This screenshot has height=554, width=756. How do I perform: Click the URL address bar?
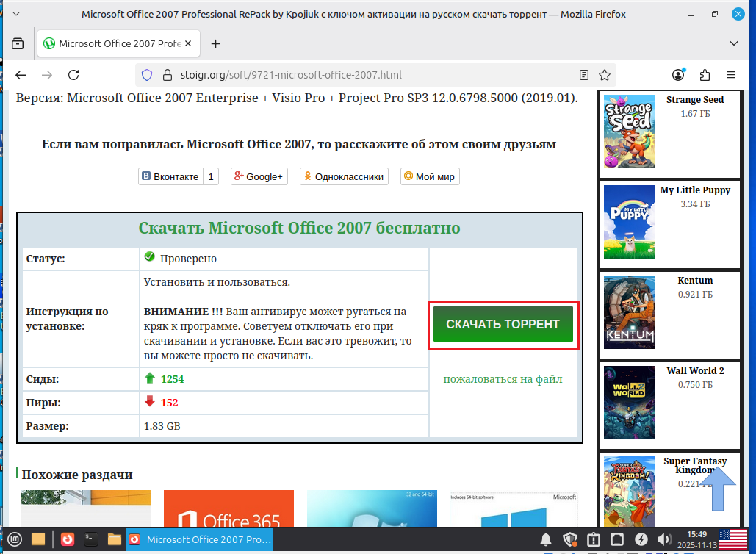pos(376,75)
